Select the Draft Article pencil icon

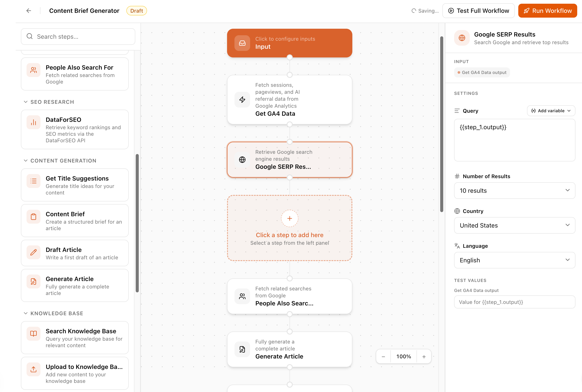[x=33, y=252]
